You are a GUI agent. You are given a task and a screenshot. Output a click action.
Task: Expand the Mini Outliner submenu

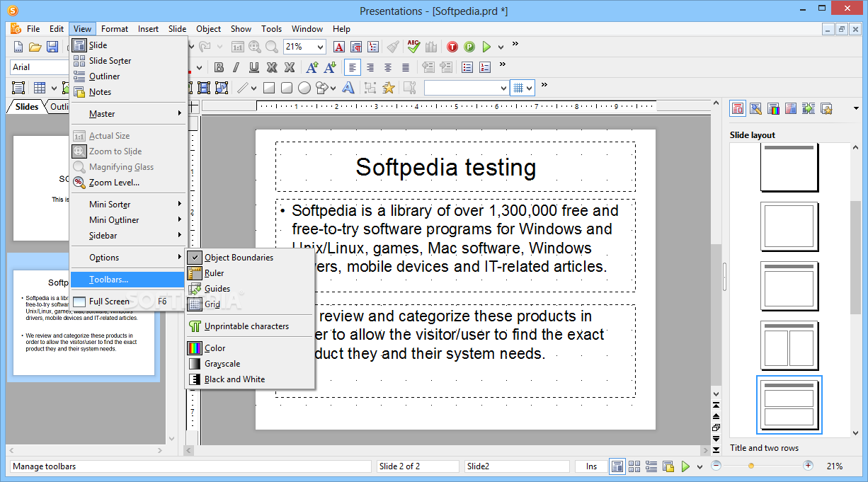coord(128,220)
